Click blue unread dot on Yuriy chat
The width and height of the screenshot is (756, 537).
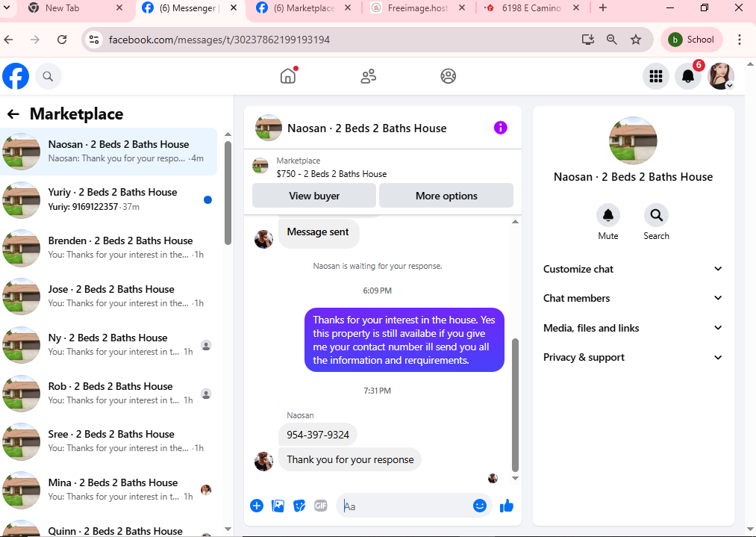(x=207, y=199)
